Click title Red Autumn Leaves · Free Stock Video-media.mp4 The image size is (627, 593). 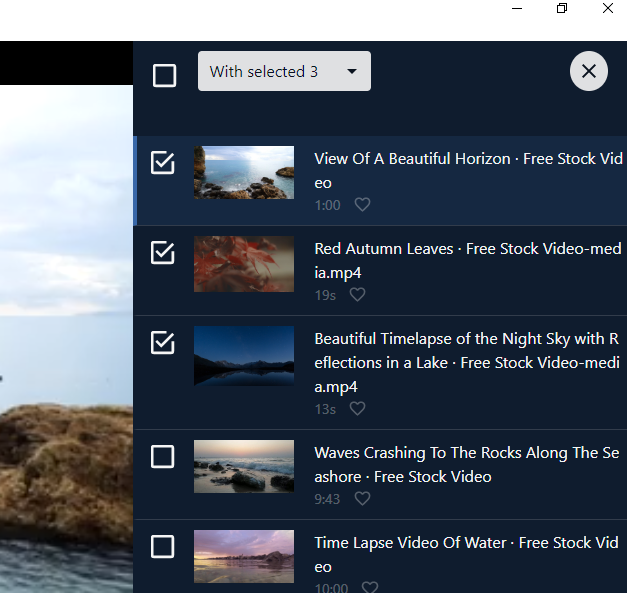(468, 261)
